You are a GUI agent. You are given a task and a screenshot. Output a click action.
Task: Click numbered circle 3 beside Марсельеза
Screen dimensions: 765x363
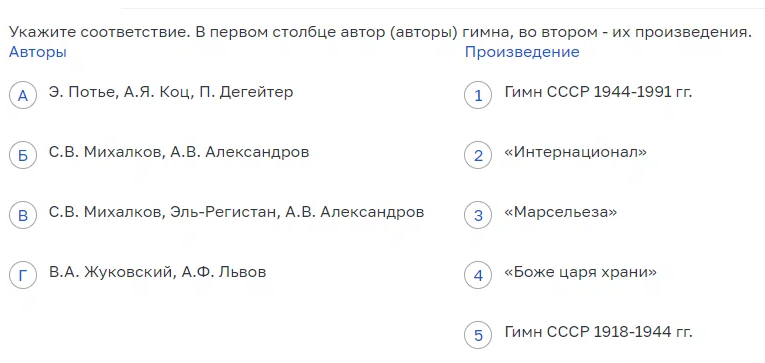(x=478, y=215)
